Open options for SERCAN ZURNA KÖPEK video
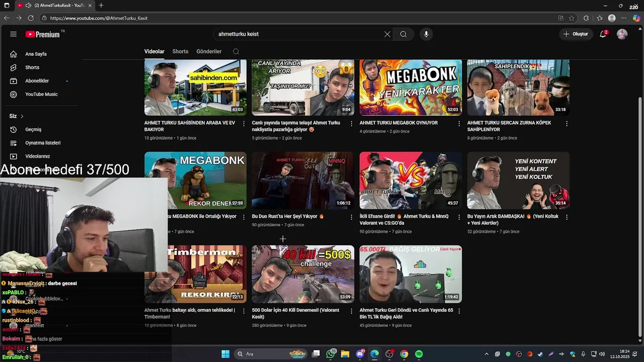644x362 pixels. pos(567,123)
